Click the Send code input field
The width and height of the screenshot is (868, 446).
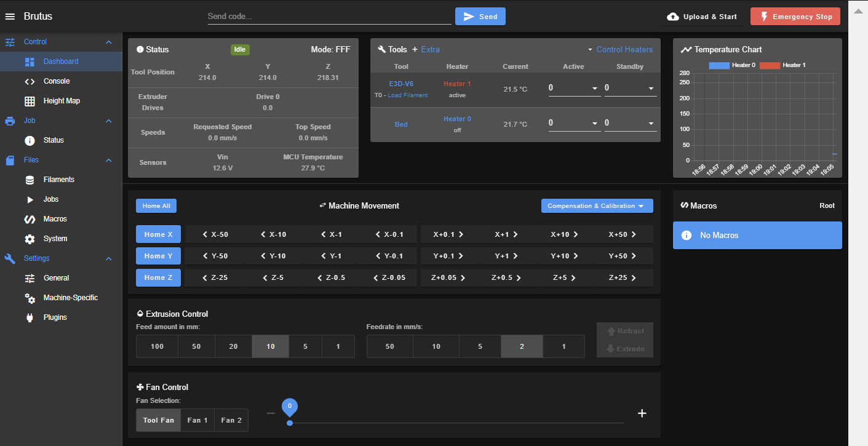330,17
